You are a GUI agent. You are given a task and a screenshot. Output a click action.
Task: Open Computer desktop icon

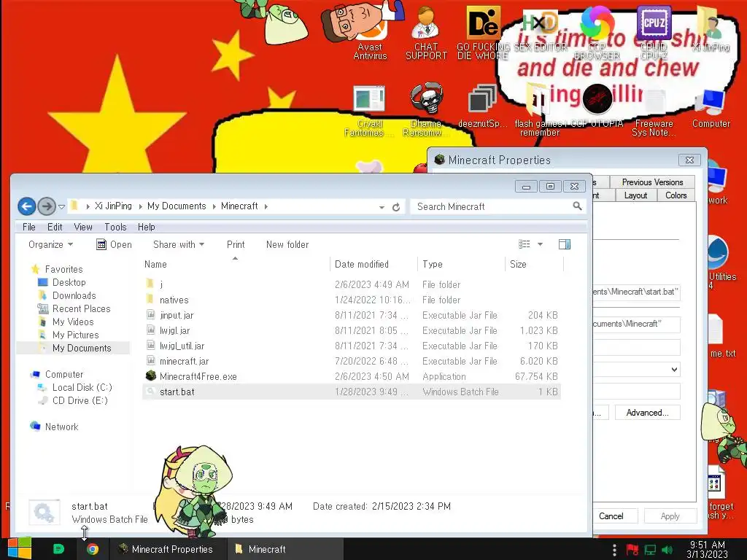click(711, 109)
